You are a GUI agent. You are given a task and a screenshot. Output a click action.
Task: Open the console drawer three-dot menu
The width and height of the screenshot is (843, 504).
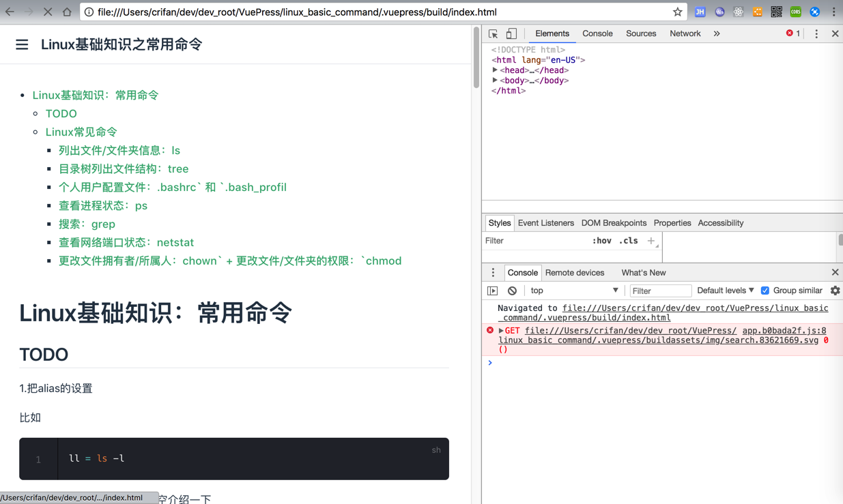493,273
